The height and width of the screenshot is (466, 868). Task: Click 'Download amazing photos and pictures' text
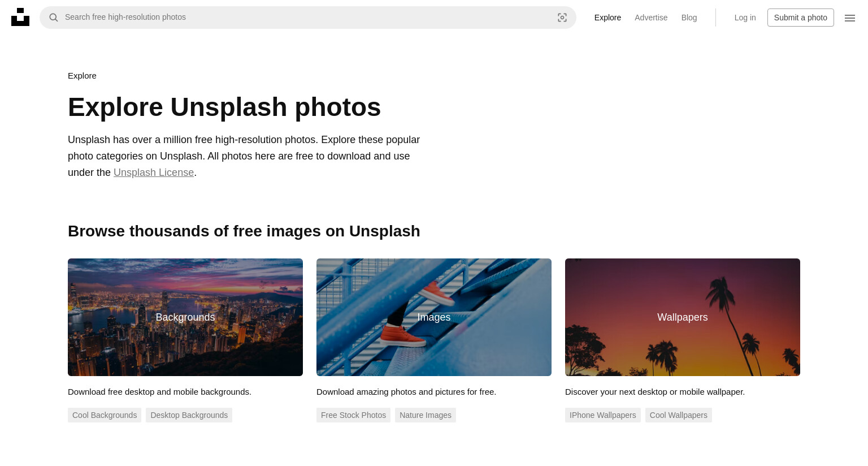pos(406,392)
